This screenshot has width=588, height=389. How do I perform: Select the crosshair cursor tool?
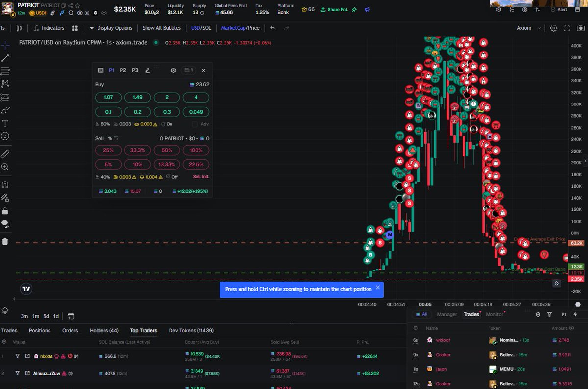tap(5, 45)
